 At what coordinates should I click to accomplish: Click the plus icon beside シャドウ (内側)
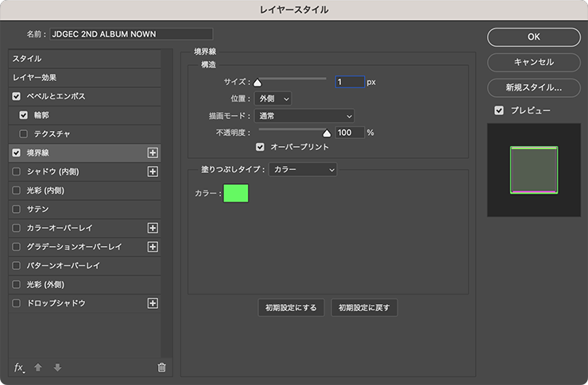[x=153, y=171]
